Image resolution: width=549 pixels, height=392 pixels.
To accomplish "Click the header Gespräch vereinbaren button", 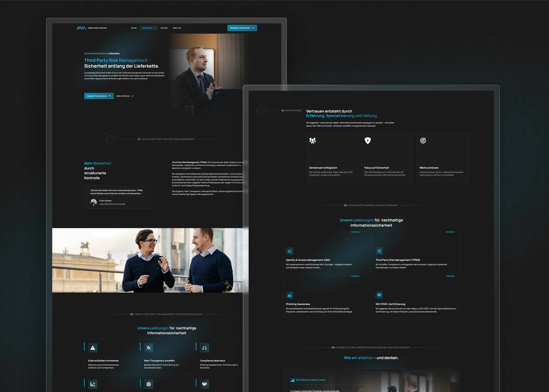I will 242,28.
